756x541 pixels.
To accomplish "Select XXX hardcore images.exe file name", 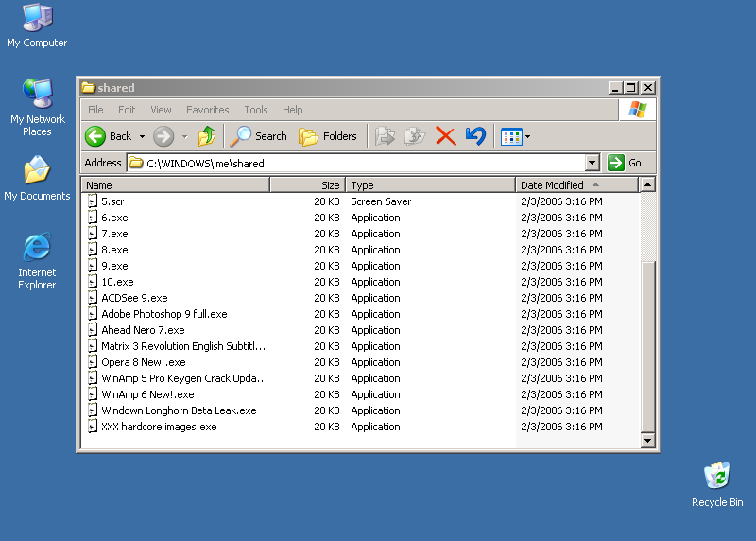I will 159,427.
